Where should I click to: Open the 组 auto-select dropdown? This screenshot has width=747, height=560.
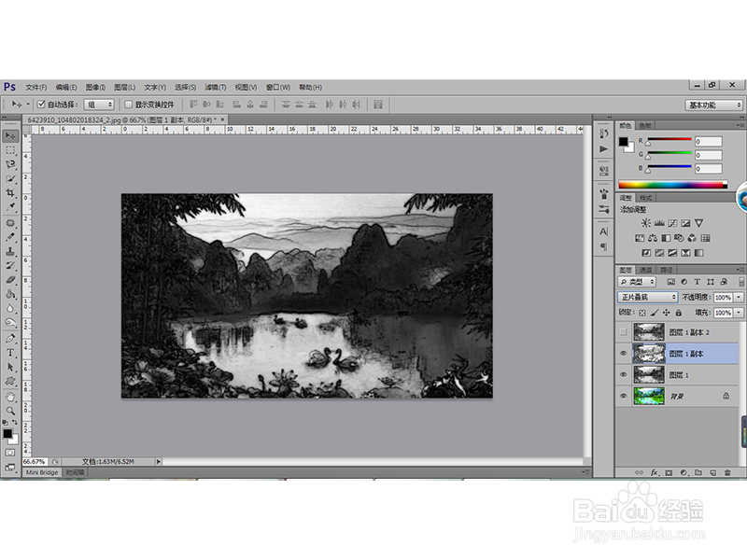pos(99,105)
